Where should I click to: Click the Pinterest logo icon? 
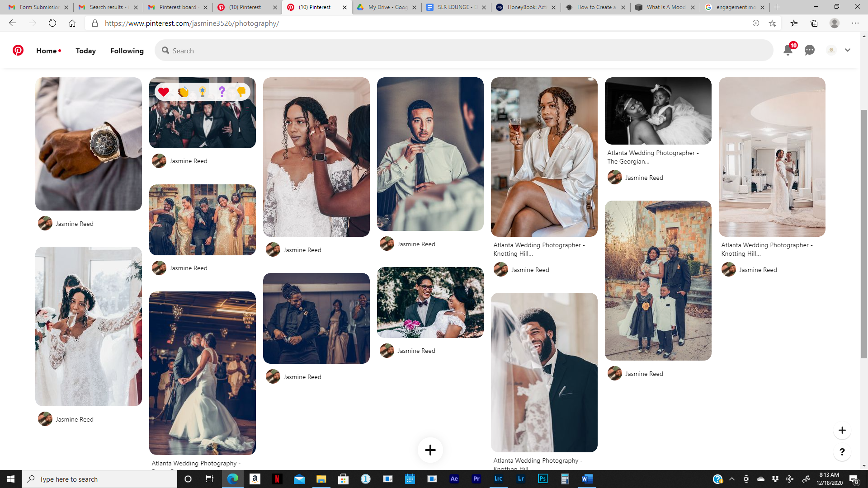[x=18, y=50]
